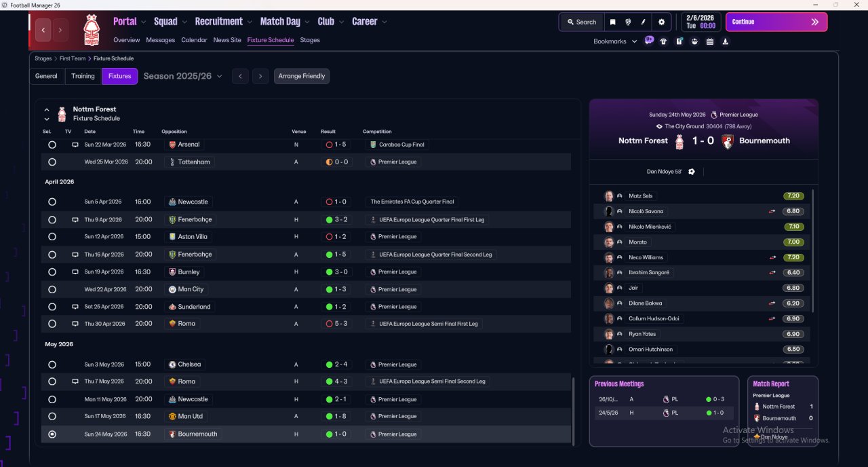The height and width of the screenshot is (467, 868).
Task: Open the News Site sub-tab
Action: 227,40
